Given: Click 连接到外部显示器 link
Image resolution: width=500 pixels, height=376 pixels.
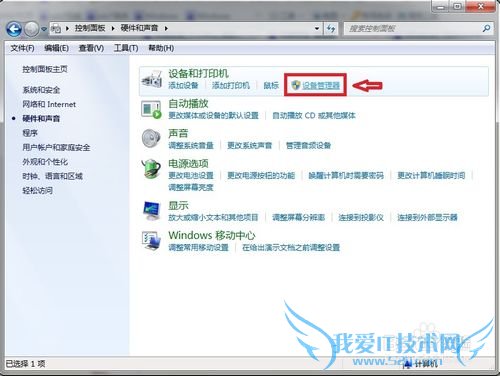Looking at the screenshot, I should click(427, 218).
